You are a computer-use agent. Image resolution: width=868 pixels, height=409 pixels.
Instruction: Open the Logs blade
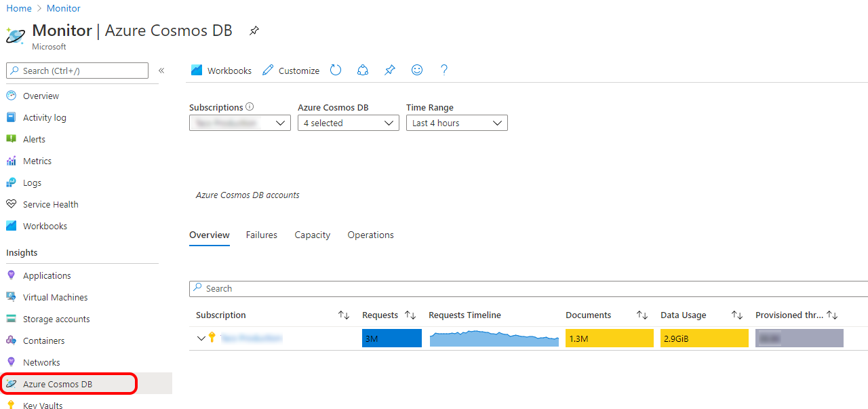[x=31, y=182]
